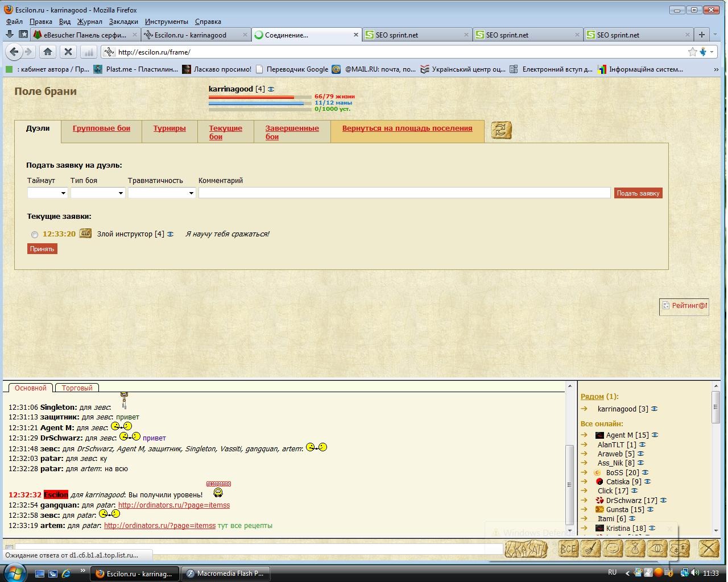Open the map stone icon with trees
The height and width of the screenshot is (582, 728).
click(680, 548)
